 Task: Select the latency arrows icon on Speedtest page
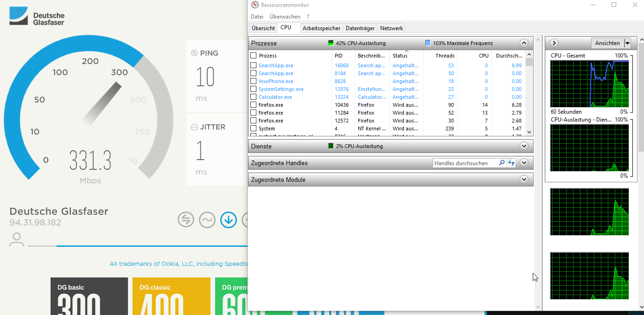[186, 219]
